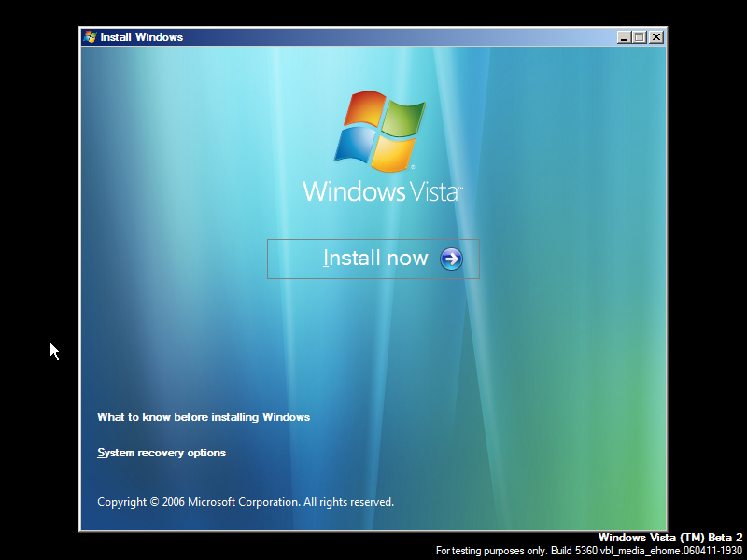Screen dimensions: 747x560
Task: Click the minimize icon on Install Windows
Action: coord(622,37)
